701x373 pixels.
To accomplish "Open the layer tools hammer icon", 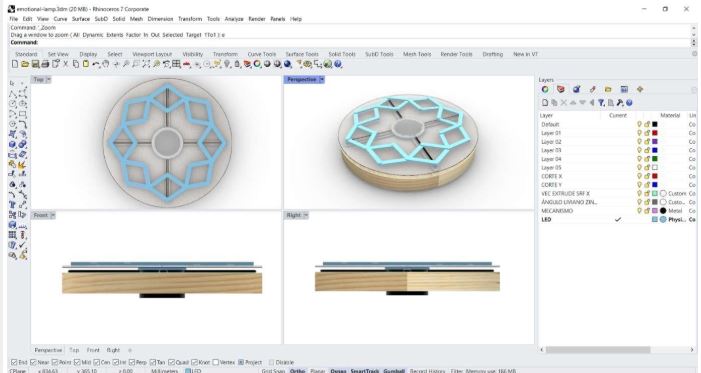I will pos(620,103).
